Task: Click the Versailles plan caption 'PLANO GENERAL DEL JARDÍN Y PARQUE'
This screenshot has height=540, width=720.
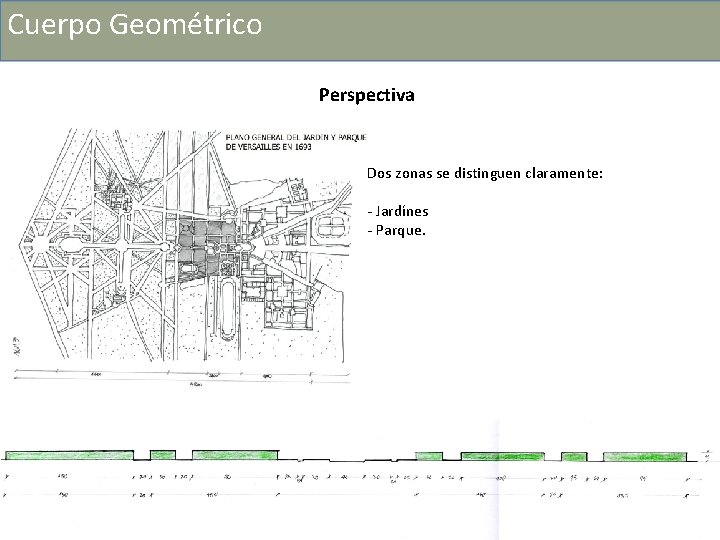Action: pyautogui.click(x=296, y=137)
